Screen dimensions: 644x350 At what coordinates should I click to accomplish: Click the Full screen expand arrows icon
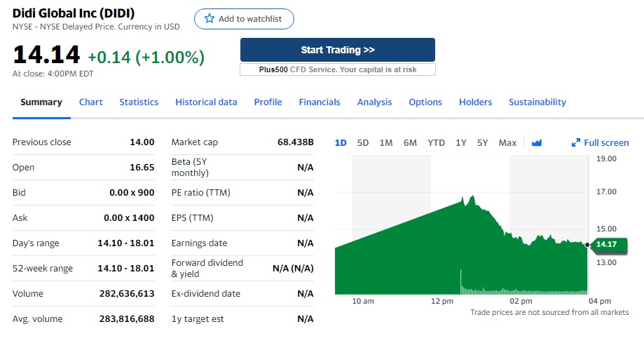(x=576, y=142)
